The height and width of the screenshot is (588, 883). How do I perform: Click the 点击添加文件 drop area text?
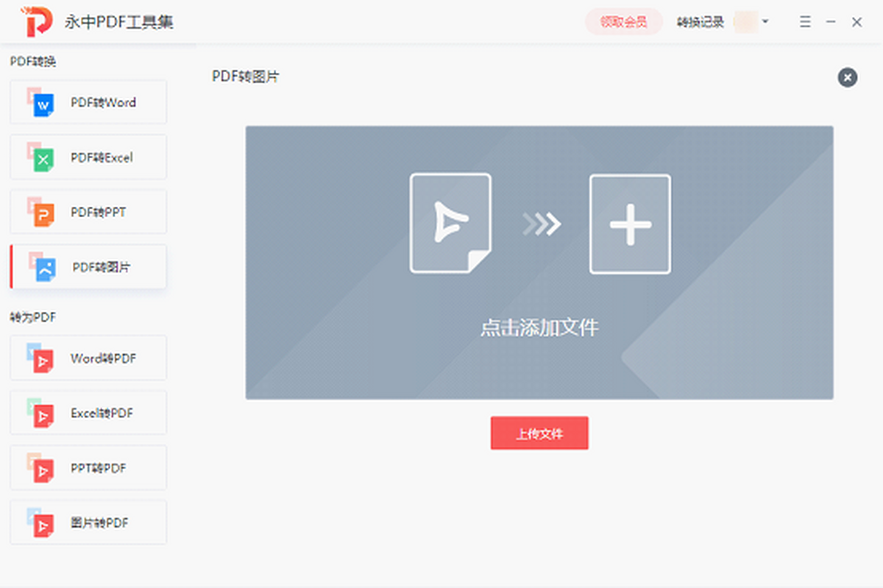tap(539, 327)
